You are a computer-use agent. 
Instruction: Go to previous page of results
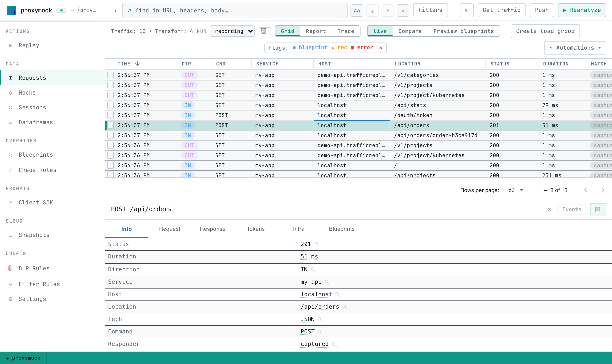click(x=585, y=190)
